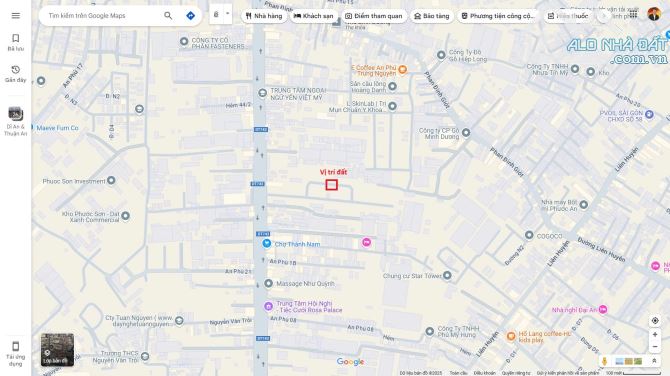Open directions with blue arrow icon
The height and width of the screenshot is (376, 670).
191,16
